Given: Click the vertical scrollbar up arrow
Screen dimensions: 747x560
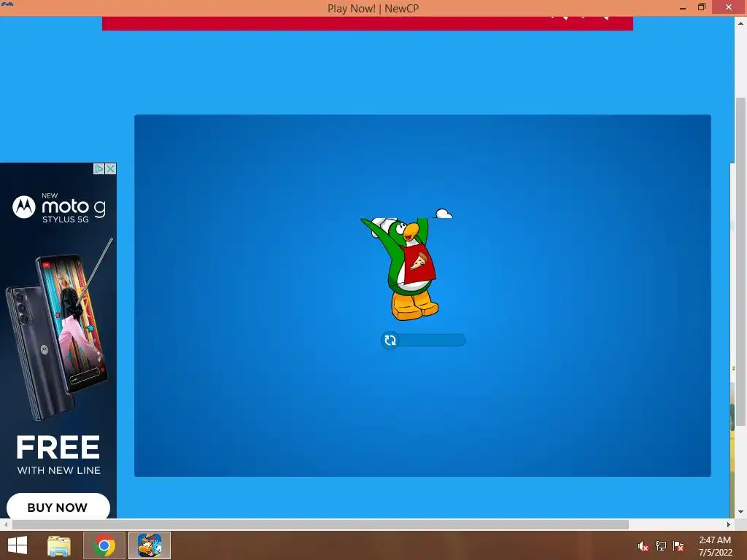Looking at the screenshot, I should (x=741, y=23).
